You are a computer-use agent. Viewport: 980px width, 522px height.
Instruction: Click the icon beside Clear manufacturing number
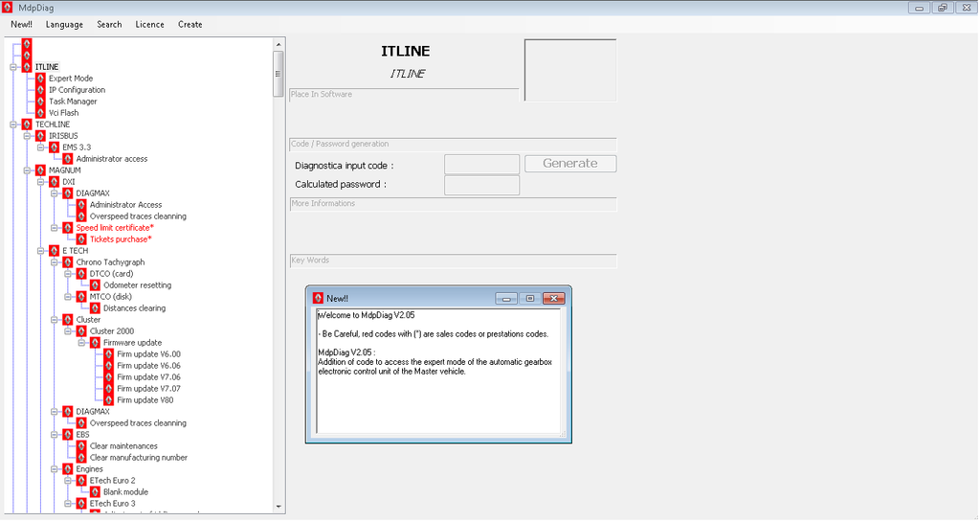point(81,458)
